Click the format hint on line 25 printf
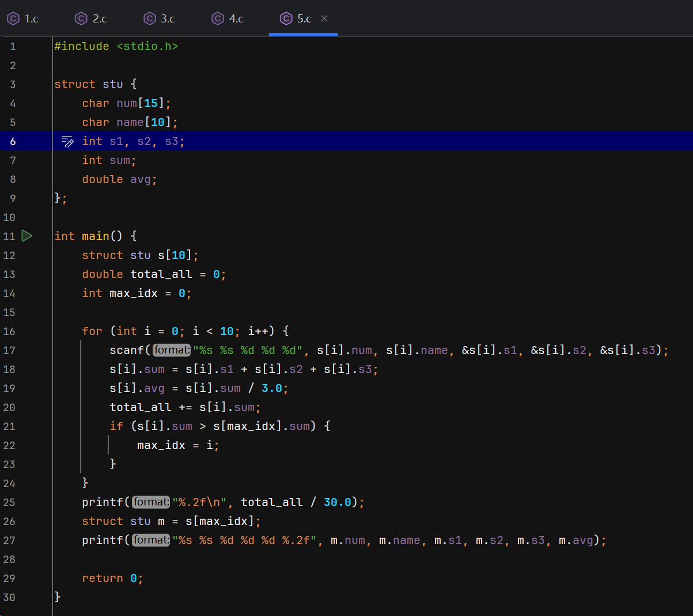 tap(151, 502)
